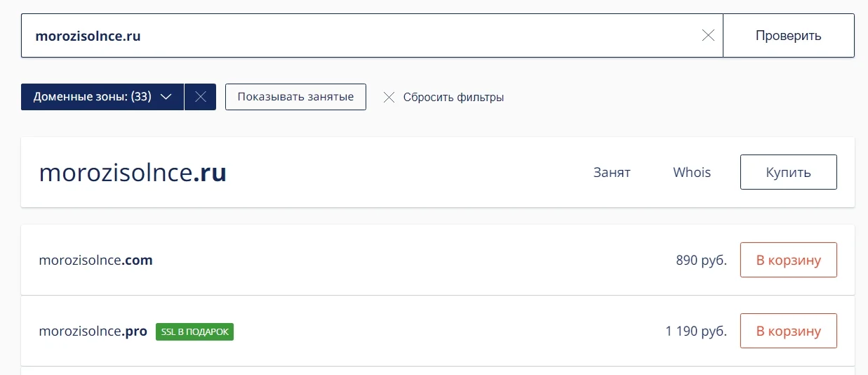Click the morozisolnce.pro domain name
The image size is (868, 375).
[x=93, y=331]
